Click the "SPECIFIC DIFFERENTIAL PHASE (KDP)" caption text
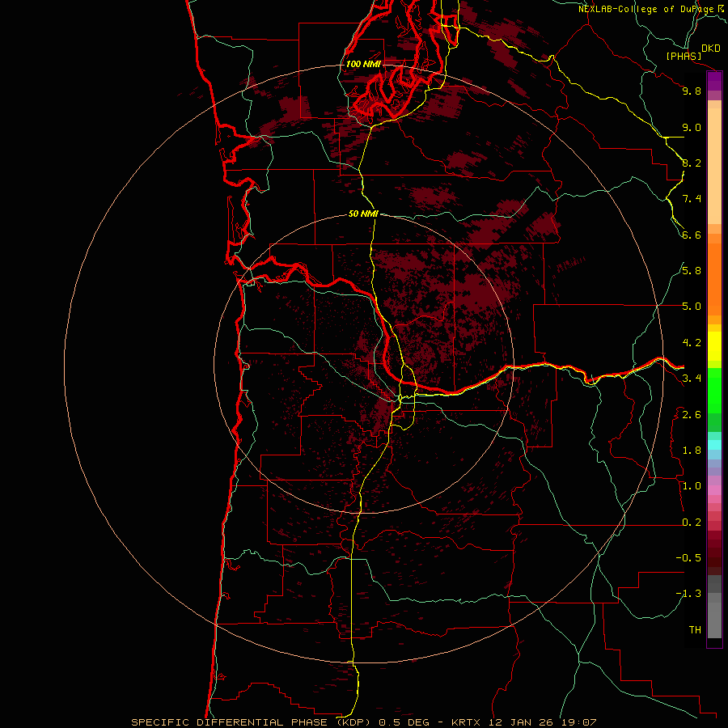728x728 pixels. pyautogui.click(x=252, y=722)
